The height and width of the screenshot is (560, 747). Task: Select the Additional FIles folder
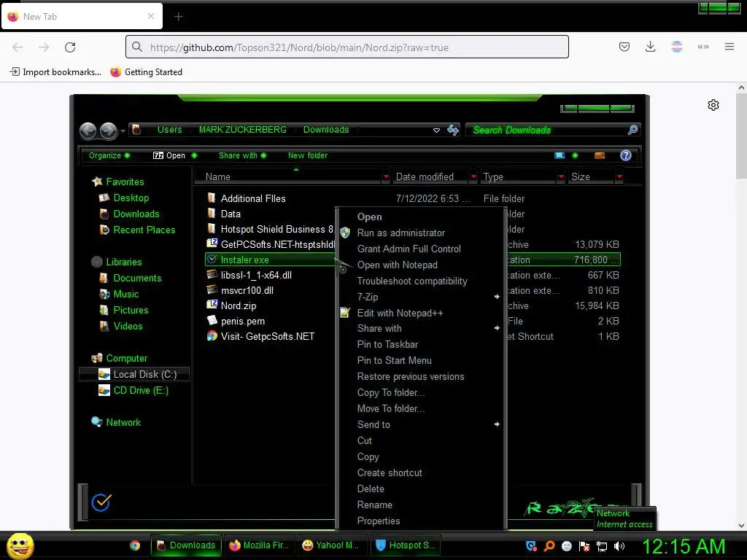[x=252, y=198]
